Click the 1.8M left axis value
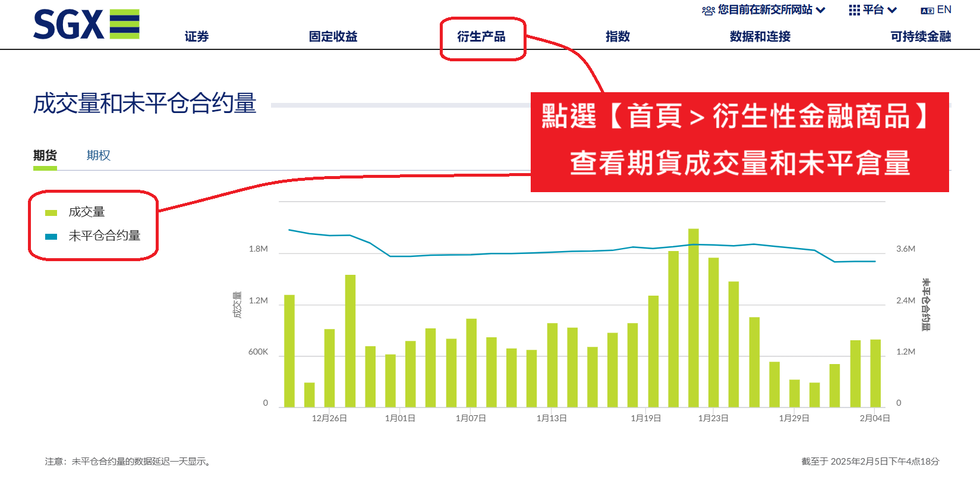Screen dimensions: 980x486 tap(259, 249)
